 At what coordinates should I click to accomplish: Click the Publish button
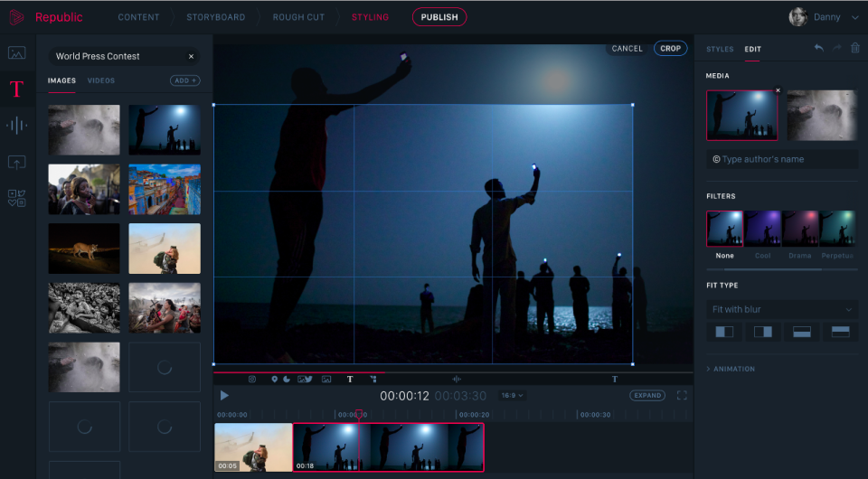(439, 17)
